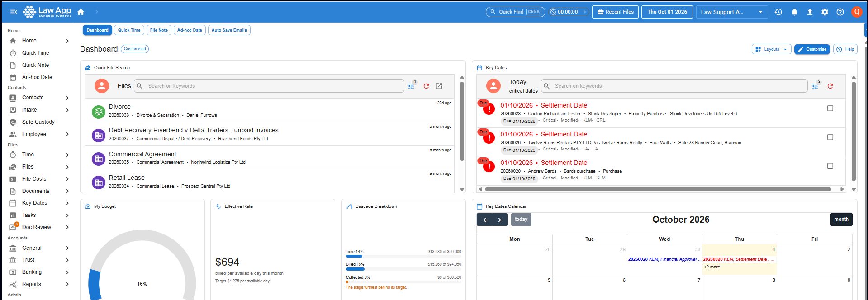
Task: Click the calendar today button
Action: (x=521, y=220)
